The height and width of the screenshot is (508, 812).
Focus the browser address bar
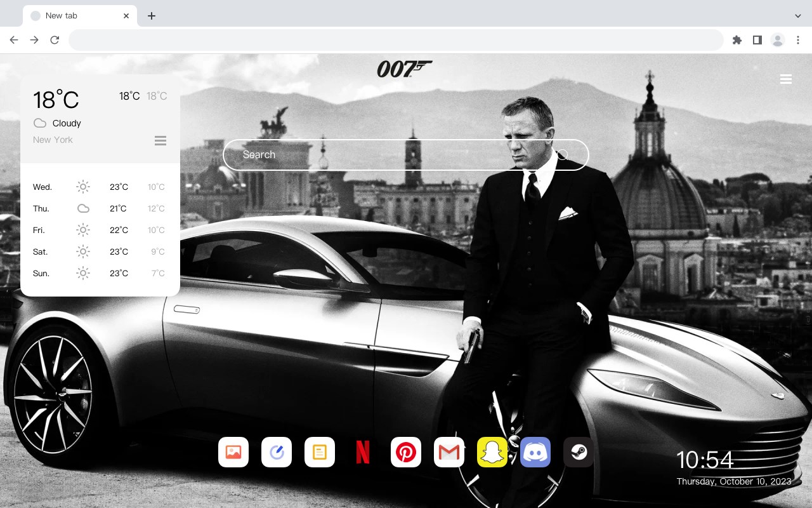396,40
